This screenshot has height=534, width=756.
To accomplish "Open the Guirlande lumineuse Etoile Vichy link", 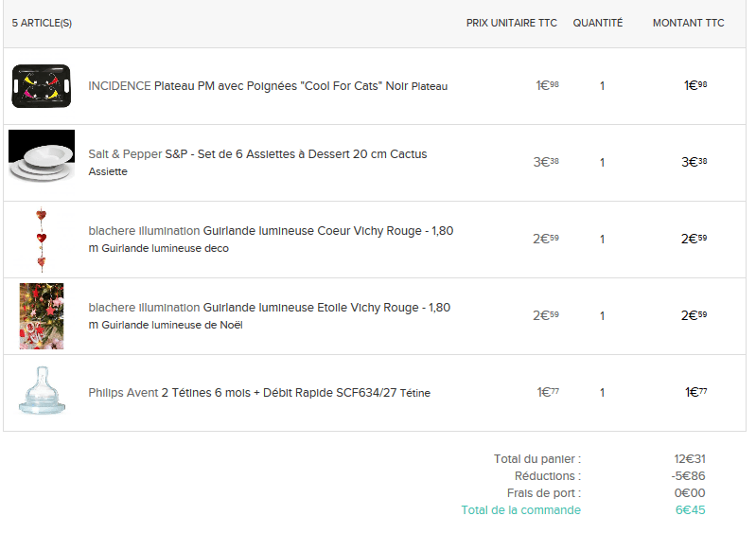I will click(269, 308).
